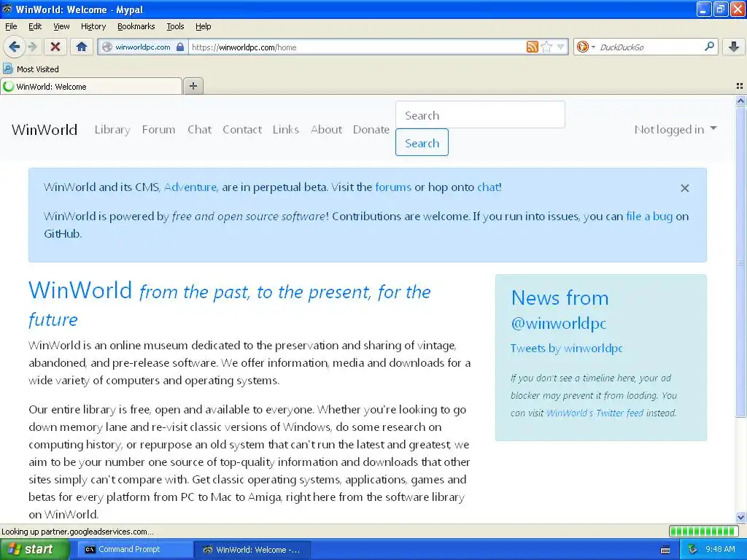Open the Edit menu

click(x=35, y=26)
